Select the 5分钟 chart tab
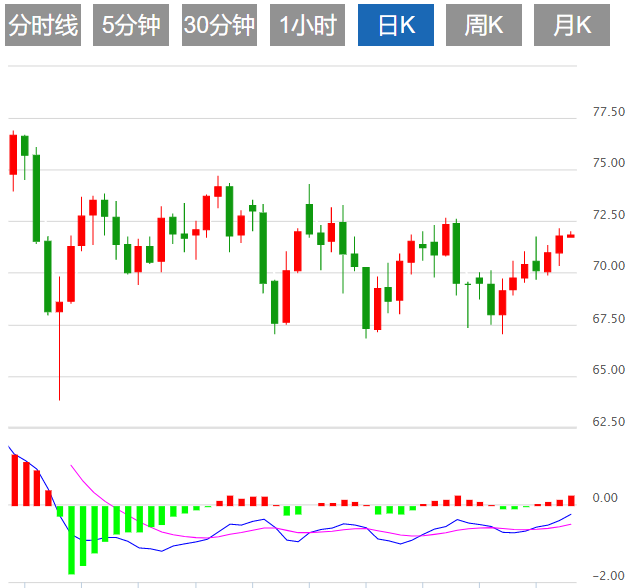Viewport: 638px width, 588px height. click(x=131, y=26)
